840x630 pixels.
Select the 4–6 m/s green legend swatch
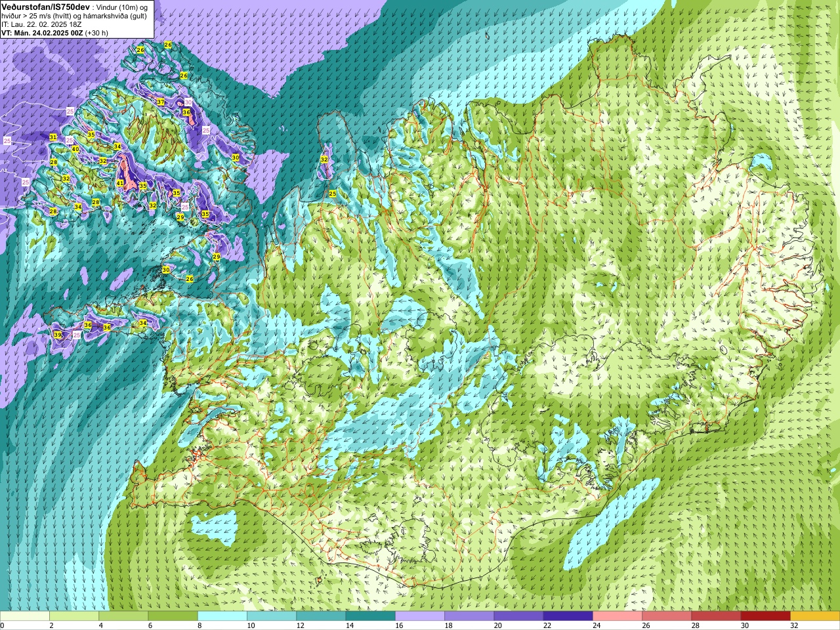tap(123, 616)
